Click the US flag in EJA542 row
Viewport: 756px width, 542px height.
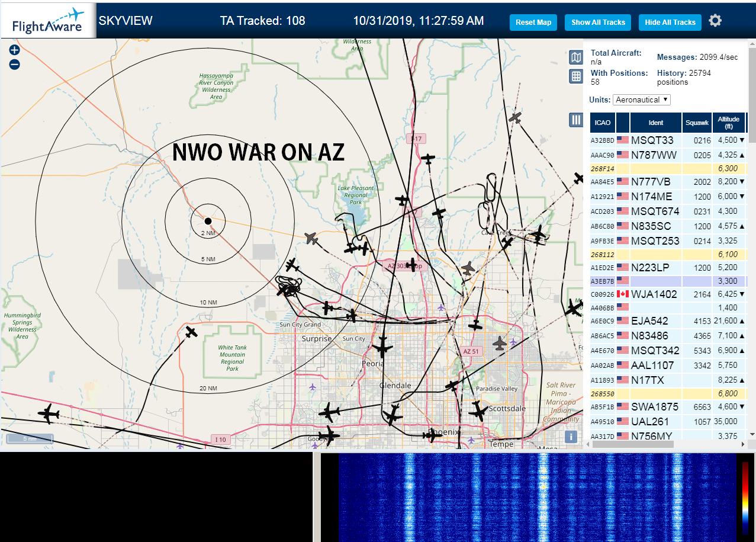point(622,320)
